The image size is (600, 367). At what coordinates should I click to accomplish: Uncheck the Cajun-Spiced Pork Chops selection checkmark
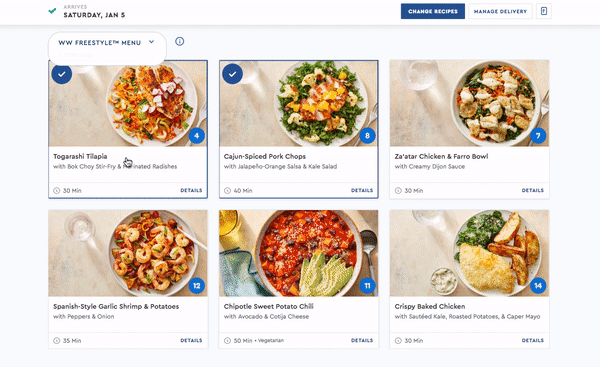click(x=232, y=74)
